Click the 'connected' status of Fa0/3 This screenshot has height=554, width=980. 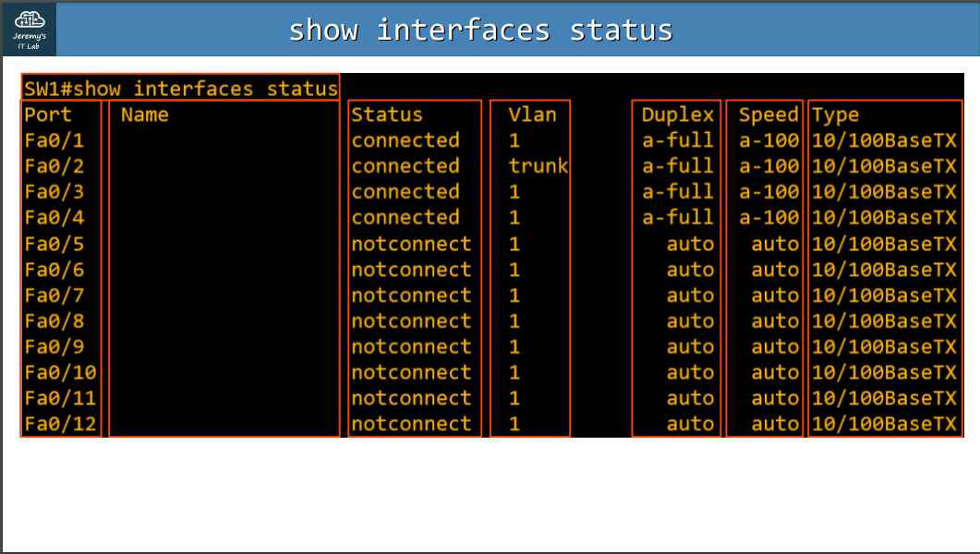[x=405, y=192]
